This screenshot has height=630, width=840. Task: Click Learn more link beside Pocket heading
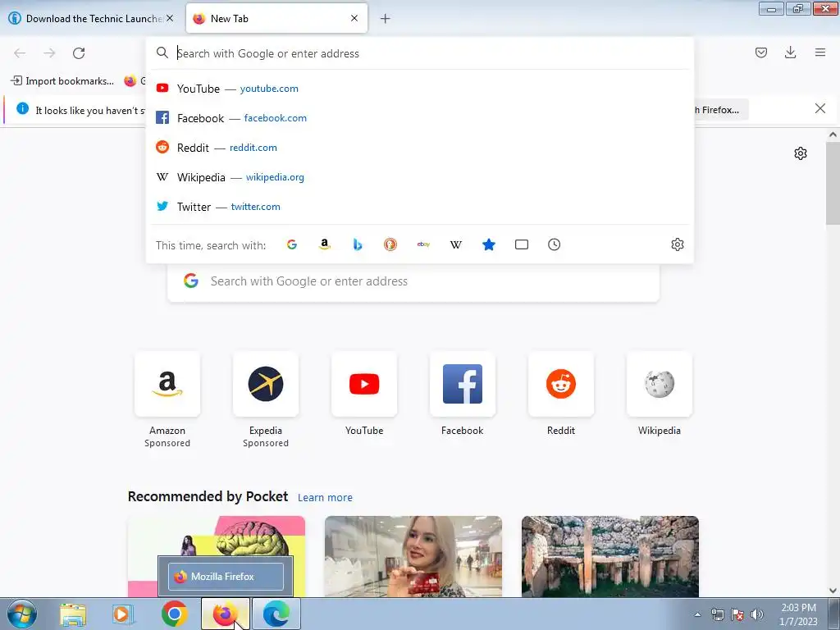[x=325, y=498]
